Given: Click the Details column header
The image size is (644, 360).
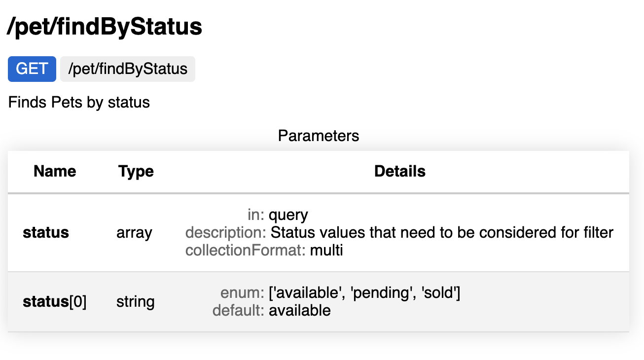Looking at the screenshot, I should [400, 171].
